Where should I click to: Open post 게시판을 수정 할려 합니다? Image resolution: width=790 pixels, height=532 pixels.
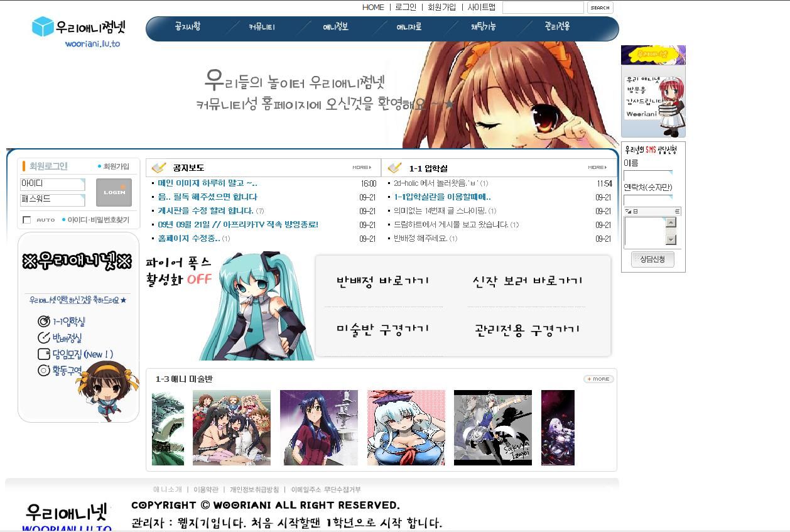[x=205, y=211]
